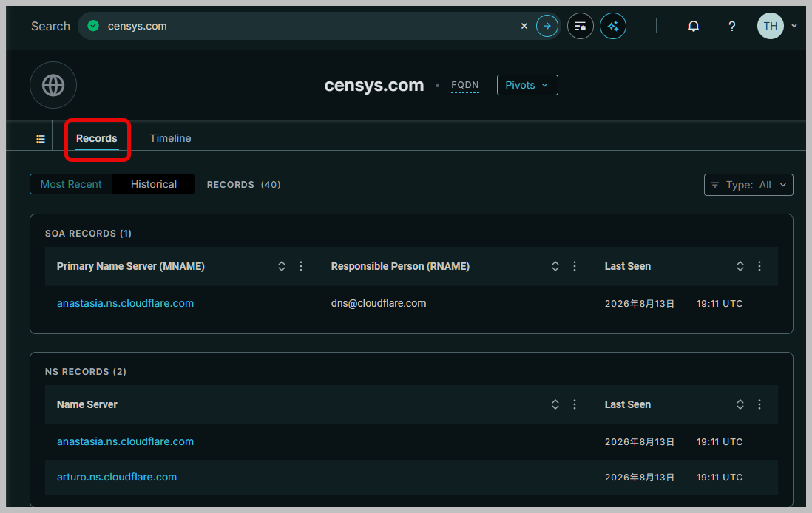
Task: Open the Pivots dropdown
Action: coord(527,85)
